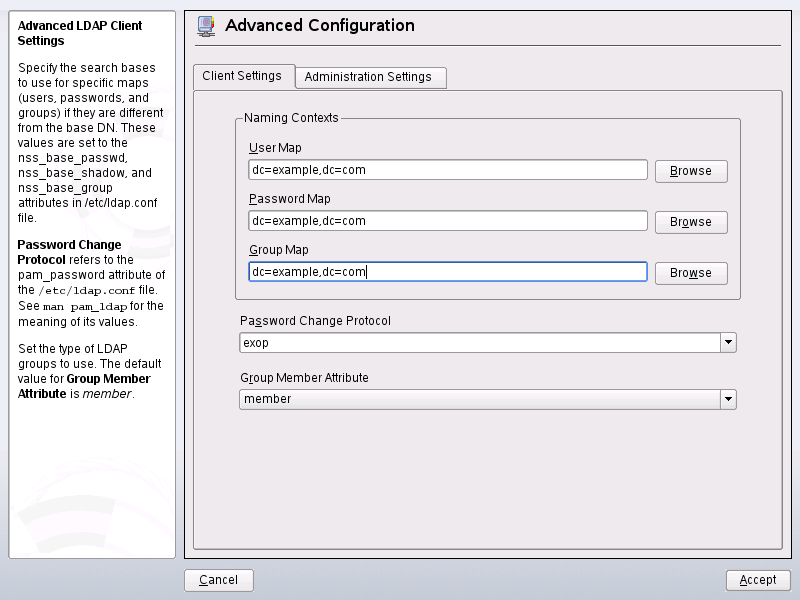Click into the Password Map field

[x=447, y=221]
